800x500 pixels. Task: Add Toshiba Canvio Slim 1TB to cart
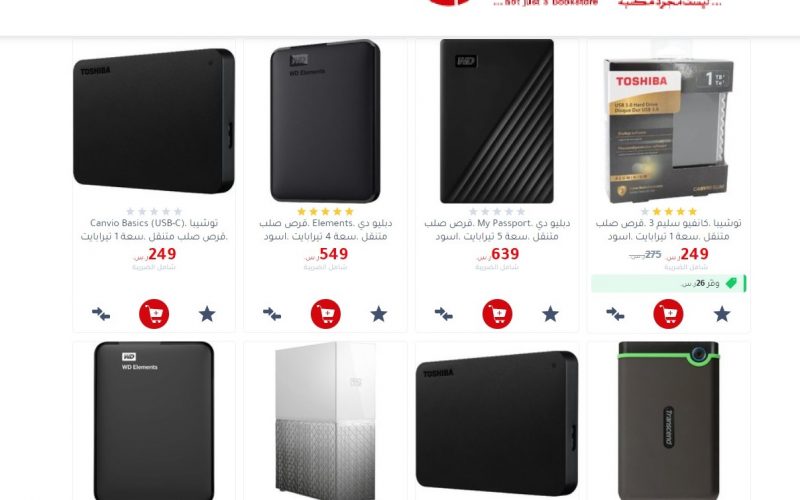(668, 314)
